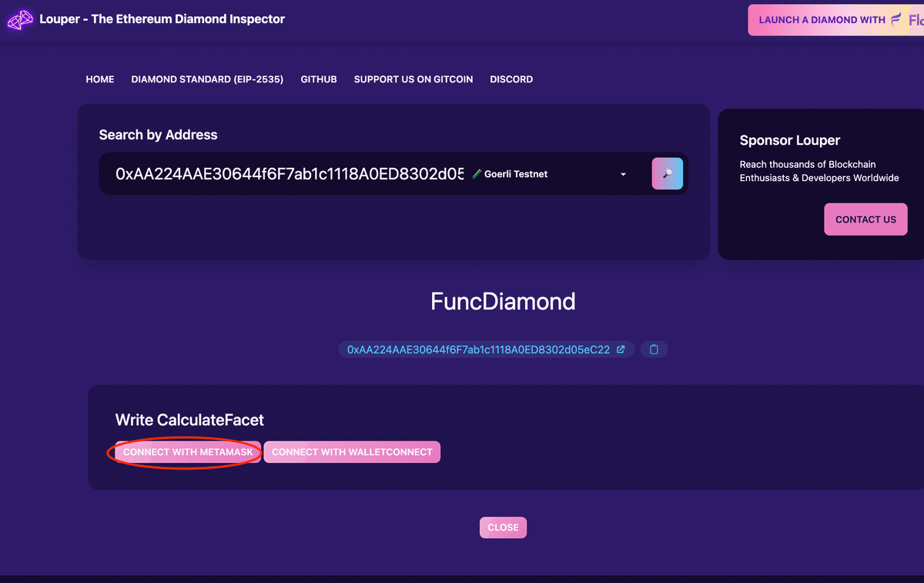Screen dimensions: 924x583
Task: Open the Goerli Testnet network dropdown
Action: pyautogui.click(x=551, y=174)
